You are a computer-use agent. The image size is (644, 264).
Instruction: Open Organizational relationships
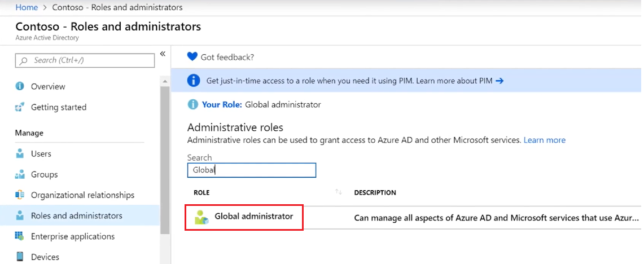click(82, 195)
